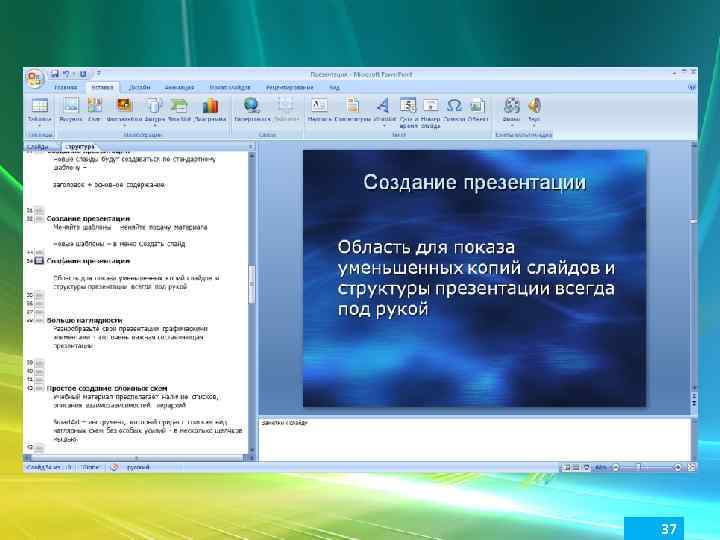720x540 pixels.
Task: Open the Главная ribbon tab
Action: (x=66, y=87)
